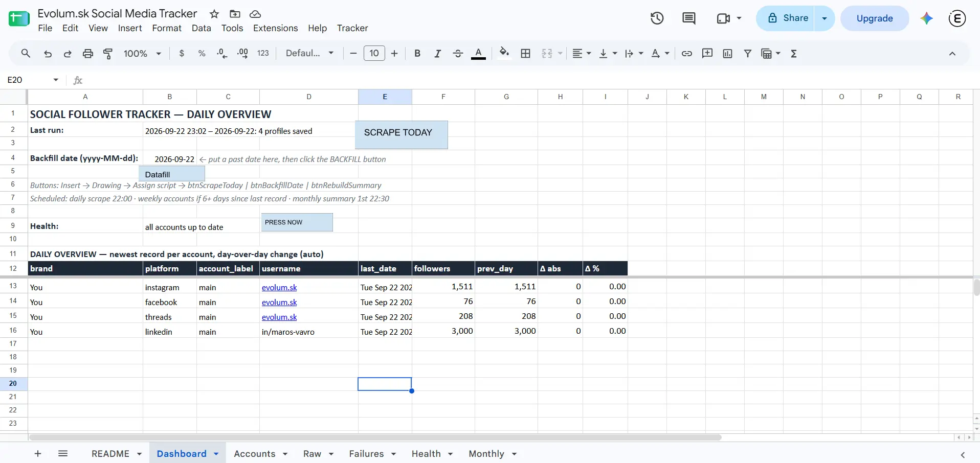The height and width of the screenshot is (463, 980).
Task: Open the functions sigma menu
Action: click(794, 53)
